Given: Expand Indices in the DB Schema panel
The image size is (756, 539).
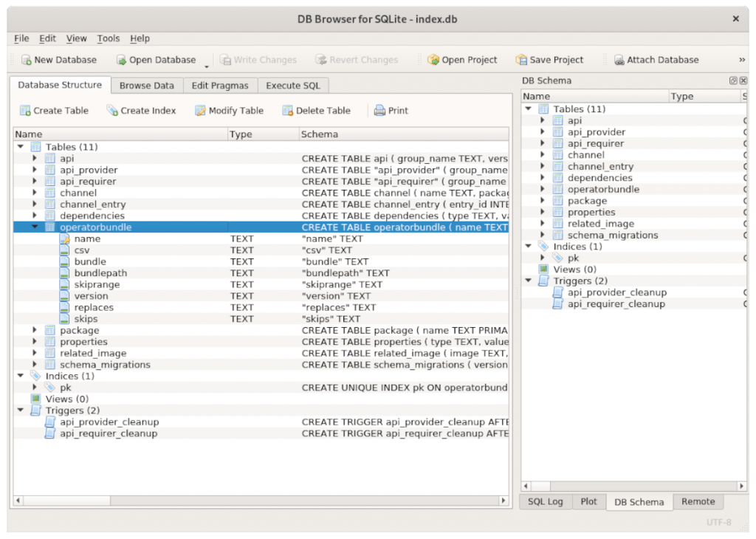Looking at the screenshot, I should (527, 246).
